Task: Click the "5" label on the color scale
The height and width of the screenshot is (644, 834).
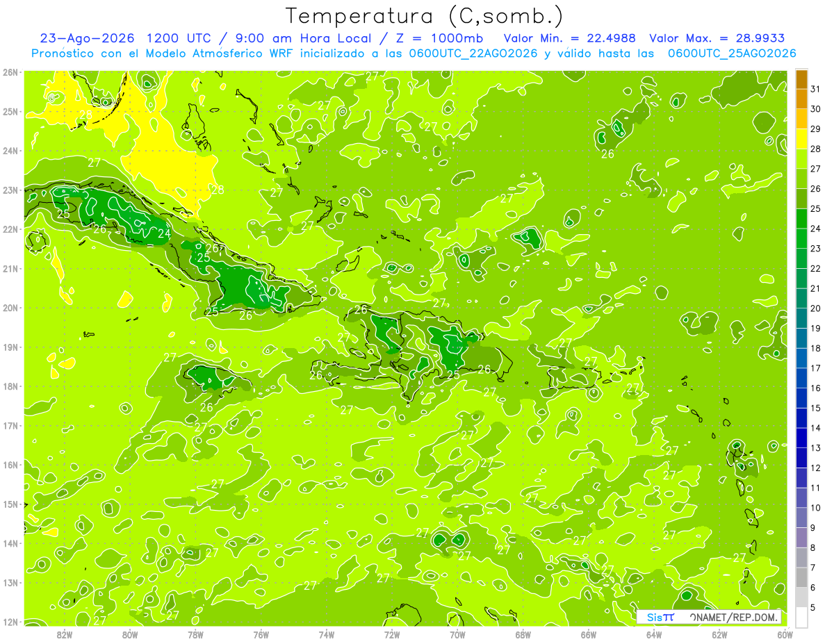Action: (x=813, y=607)
